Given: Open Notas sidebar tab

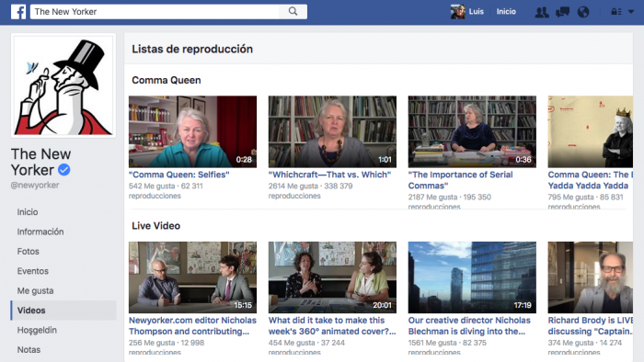Looking at the screenshot, I should pos(29,350).
